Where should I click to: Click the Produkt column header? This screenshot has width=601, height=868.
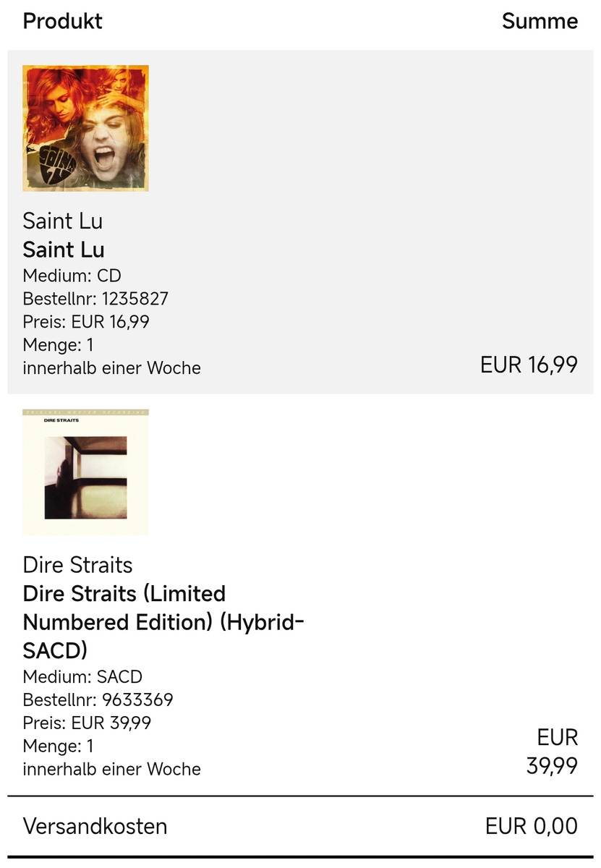(x=63, y=22)
